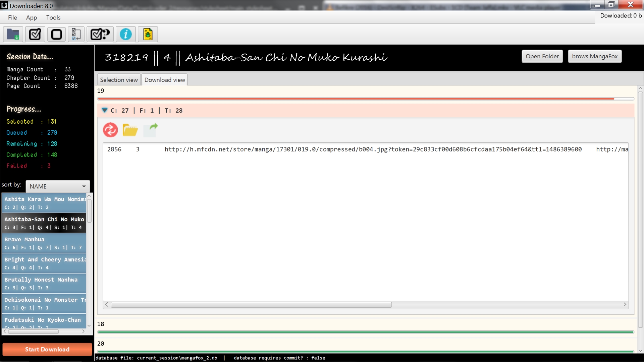Maximize the Downloader window
Screen dimensions: 644x362
coord(611,5)
